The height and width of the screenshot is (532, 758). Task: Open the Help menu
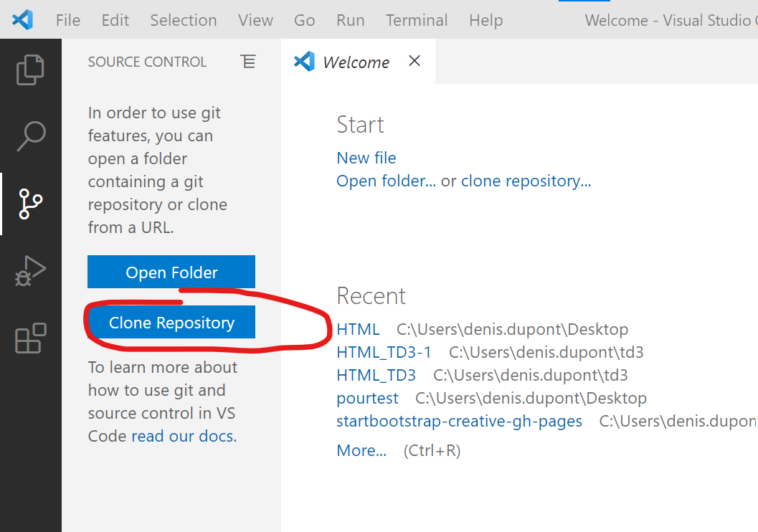point(485,20)
